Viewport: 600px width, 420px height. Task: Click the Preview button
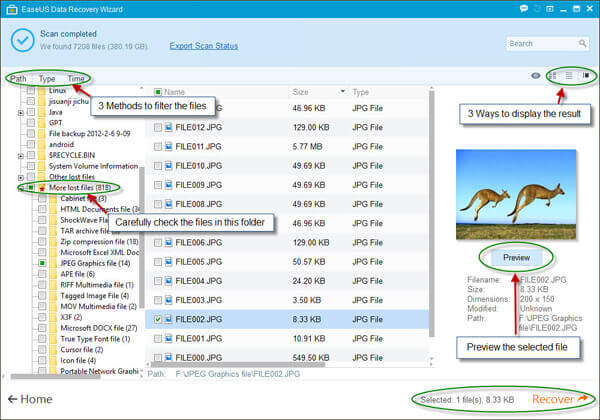pyautogui.click(x=515, y=256)
